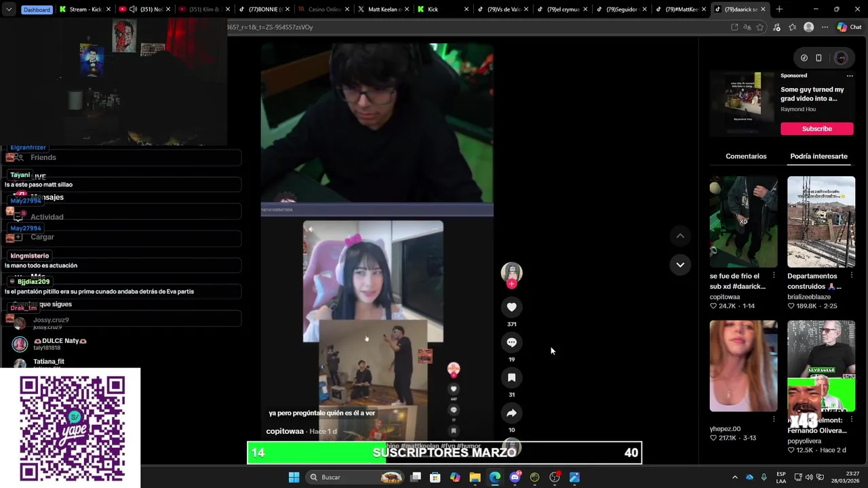The width and height of the screenshot is (868, 488).
Task: Open the sponsored ad three-dot menu
Action: pos(850,76)
